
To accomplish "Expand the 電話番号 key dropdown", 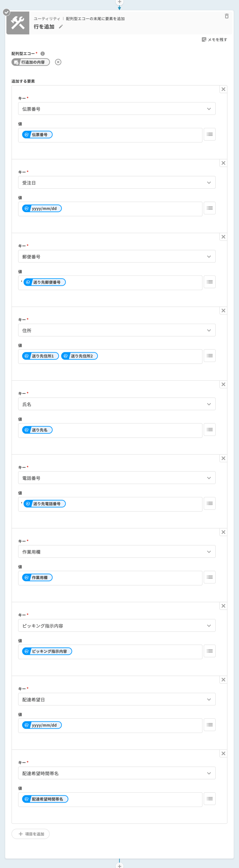I will [117, 478].
